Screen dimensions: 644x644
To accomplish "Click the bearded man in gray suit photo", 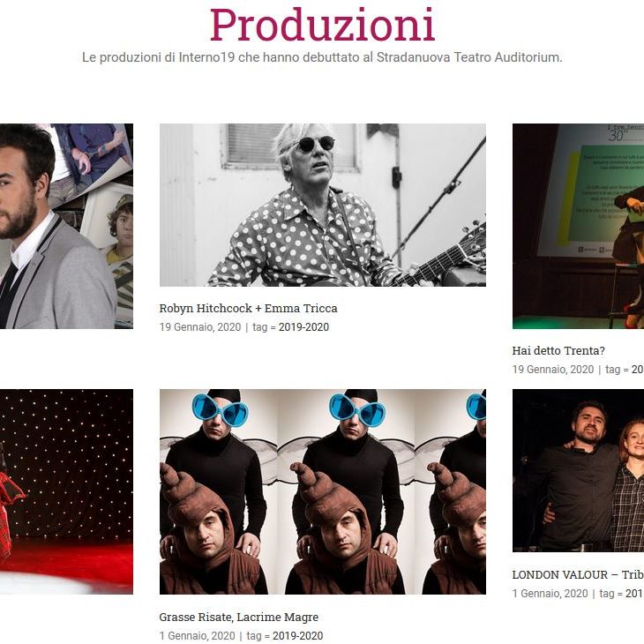I will (x=66, y=227).
